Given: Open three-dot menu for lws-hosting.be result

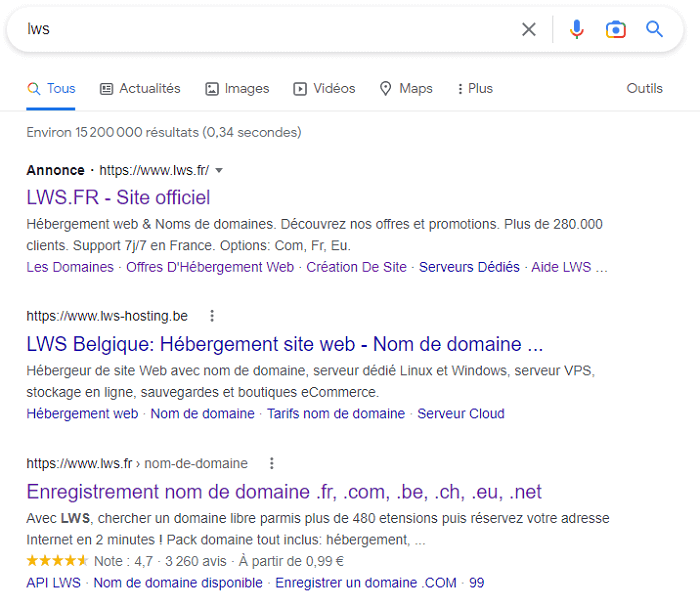Looking at the screenshot, I should pyautogui.click(x=212, y=316).
